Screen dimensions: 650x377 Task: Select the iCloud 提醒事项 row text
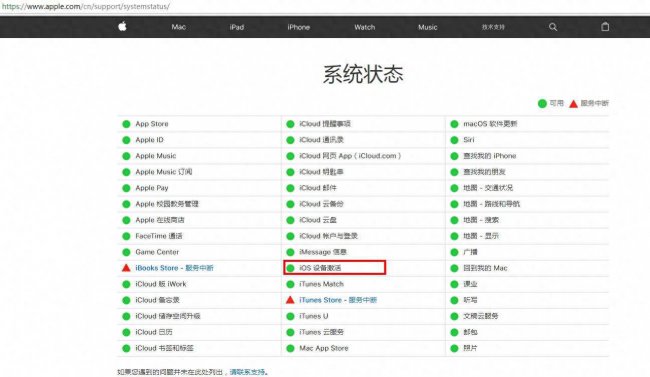[x=325, y=124]
